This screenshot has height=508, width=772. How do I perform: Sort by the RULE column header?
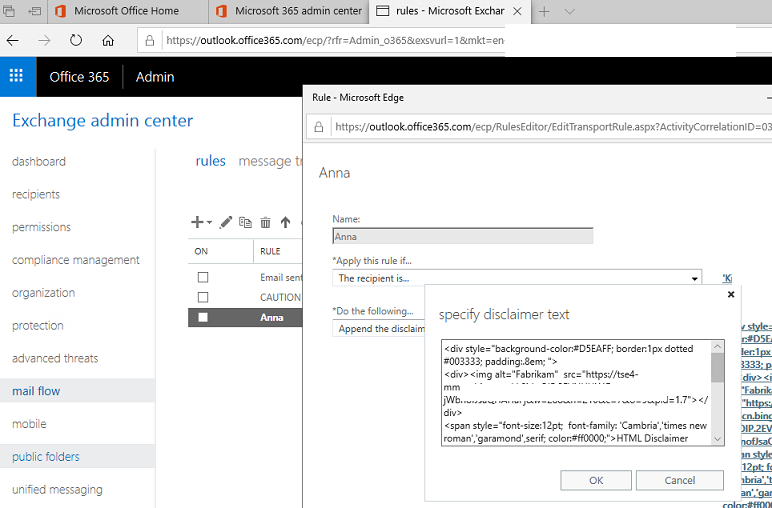(270, 251)
